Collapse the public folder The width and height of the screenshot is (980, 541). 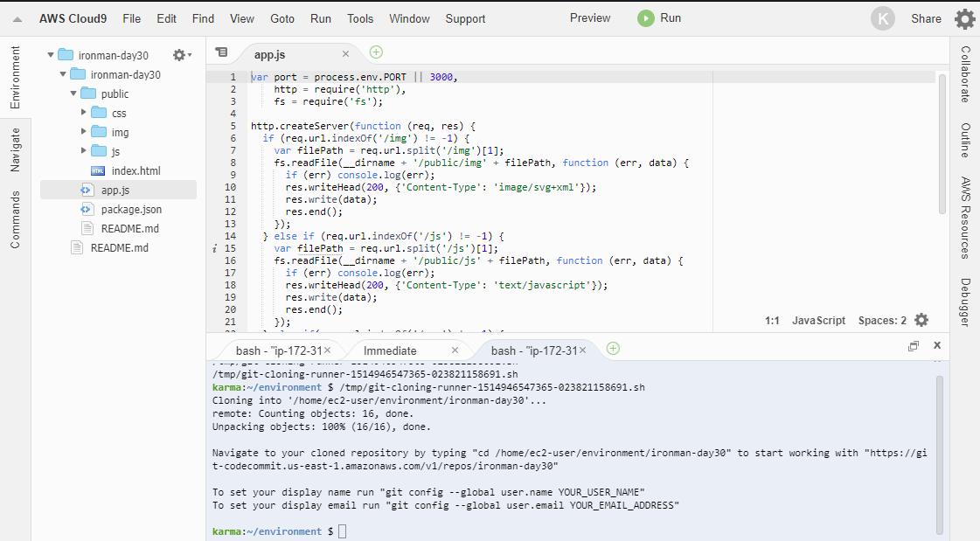point(73,94)
